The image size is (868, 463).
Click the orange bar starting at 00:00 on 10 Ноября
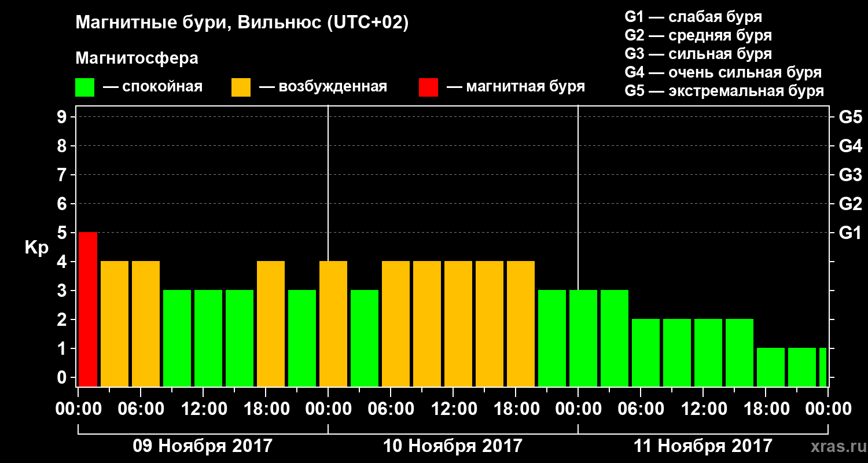coord(333,324)
